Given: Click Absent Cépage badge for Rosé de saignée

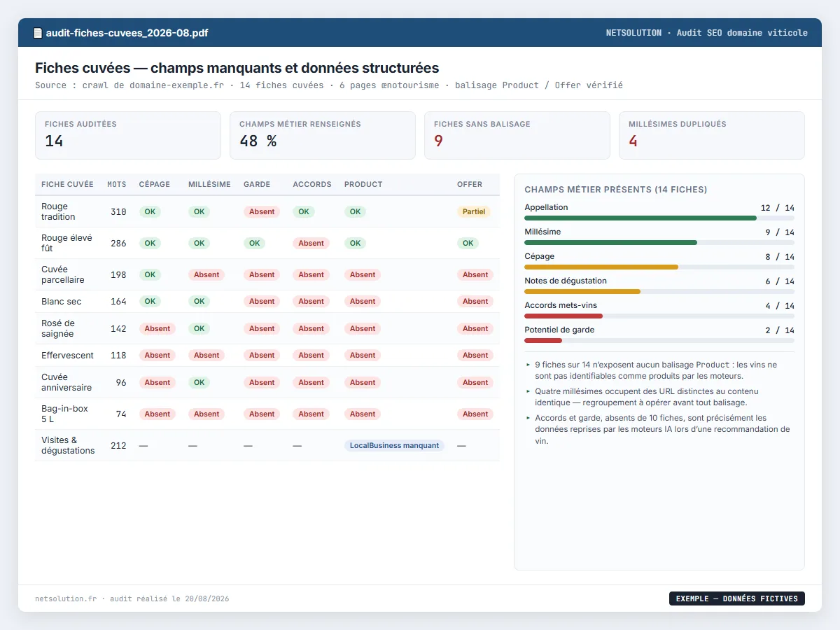Looking at the screenshot, I should point(157,328).
